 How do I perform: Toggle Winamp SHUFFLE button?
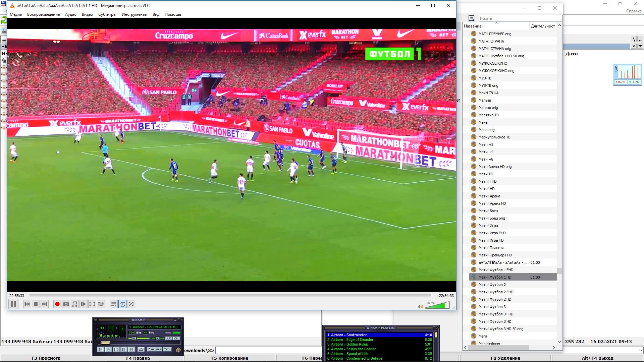point(154,349)
